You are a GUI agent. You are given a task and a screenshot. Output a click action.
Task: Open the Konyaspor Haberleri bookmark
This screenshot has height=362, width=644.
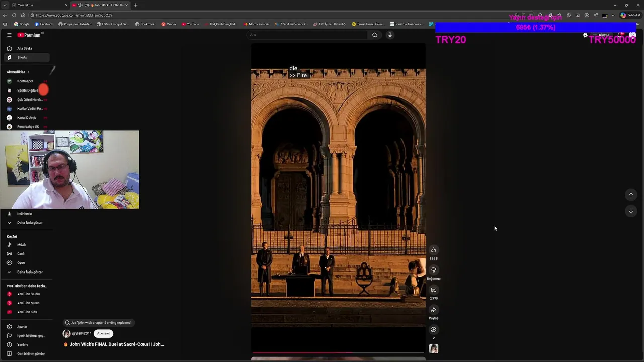75,24
